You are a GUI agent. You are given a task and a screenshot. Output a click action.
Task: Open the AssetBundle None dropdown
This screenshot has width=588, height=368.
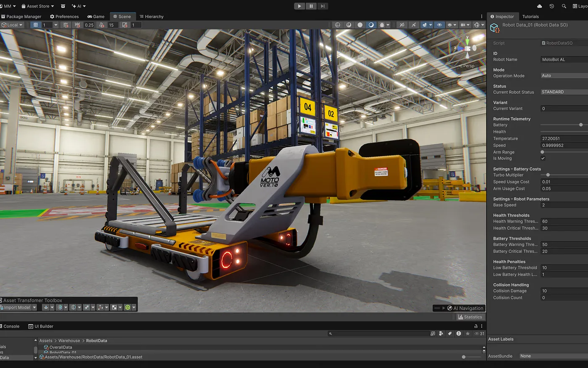pyautogui.click(x=553, y=356)
